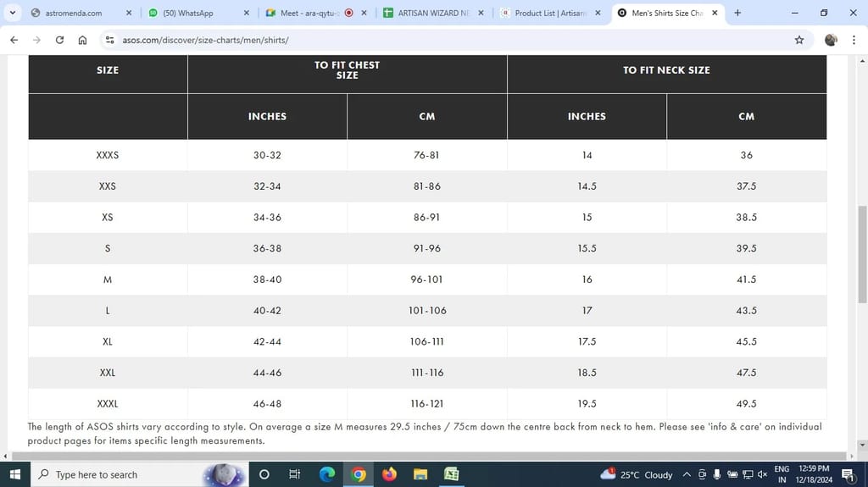Screen dimensions: 868x487
Task: Click the M row neck inches 16
Action: click(587, 279)
